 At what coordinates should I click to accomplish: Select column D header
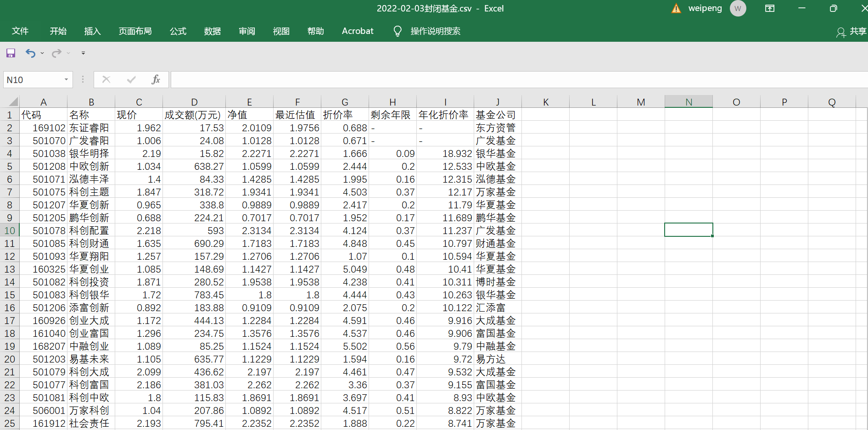(194, 102)
